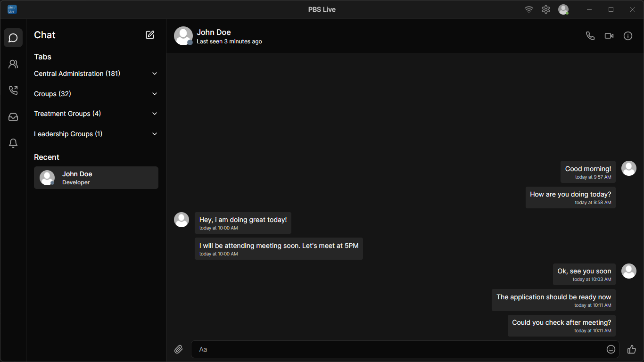Open the call history icon in sidebar
This screenshot has width=644, height=362.
13,90
